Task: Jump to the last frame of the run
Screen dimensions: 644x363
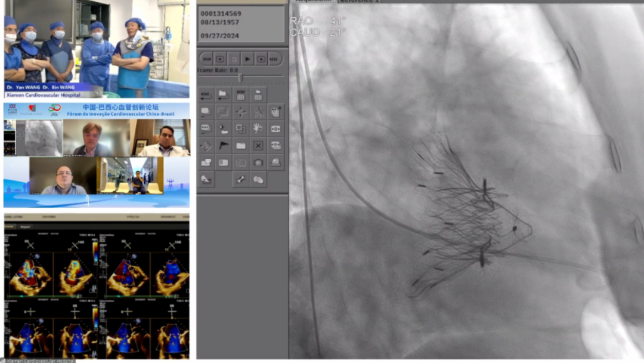Action: pyautogui.click(x=274, y=59)
